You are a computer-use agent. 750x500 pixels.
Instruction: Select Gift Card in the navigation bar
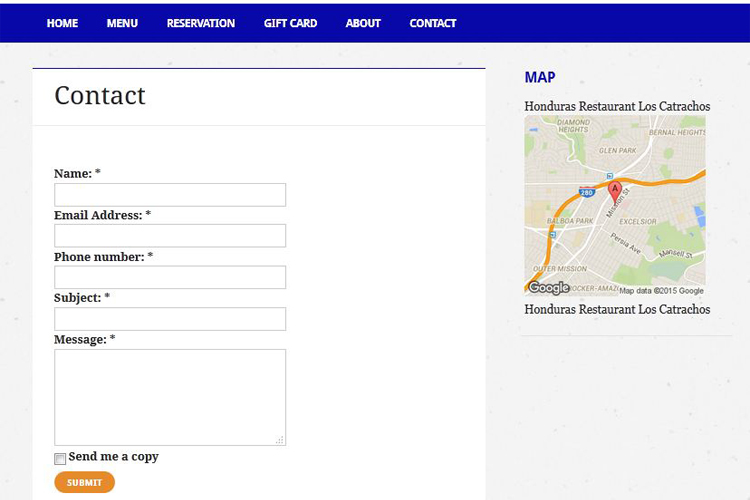click(x=290, y=23)
